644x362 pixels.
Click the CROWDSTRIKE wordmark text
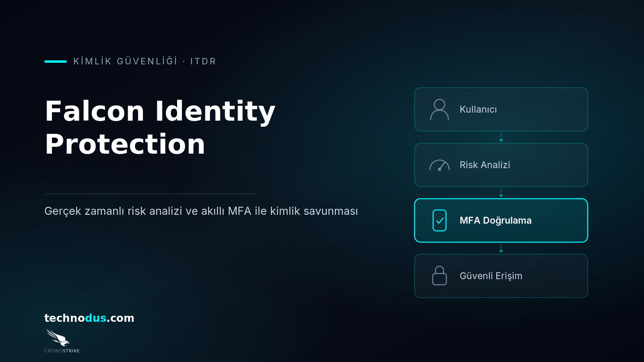(62, 351)
